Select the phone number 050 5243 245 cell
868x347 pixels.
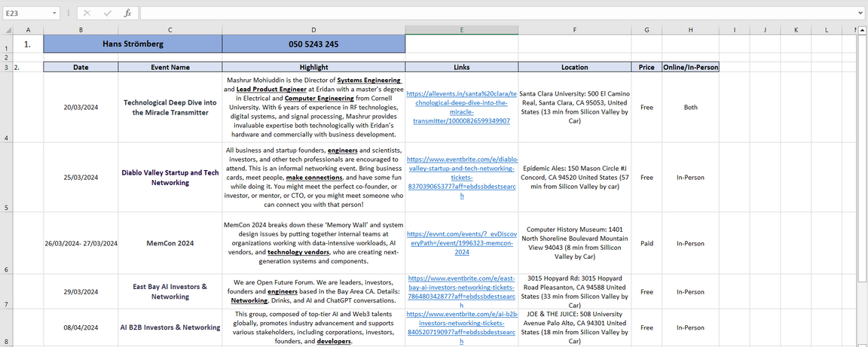tap(314, 44)
